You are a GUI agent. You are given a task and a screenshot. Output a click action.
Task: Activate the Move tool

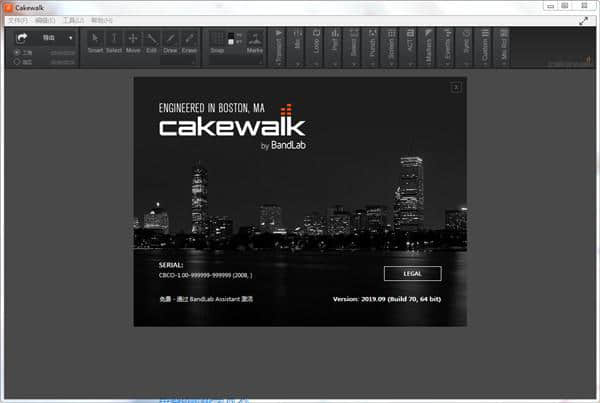click(x=133, y=40)
